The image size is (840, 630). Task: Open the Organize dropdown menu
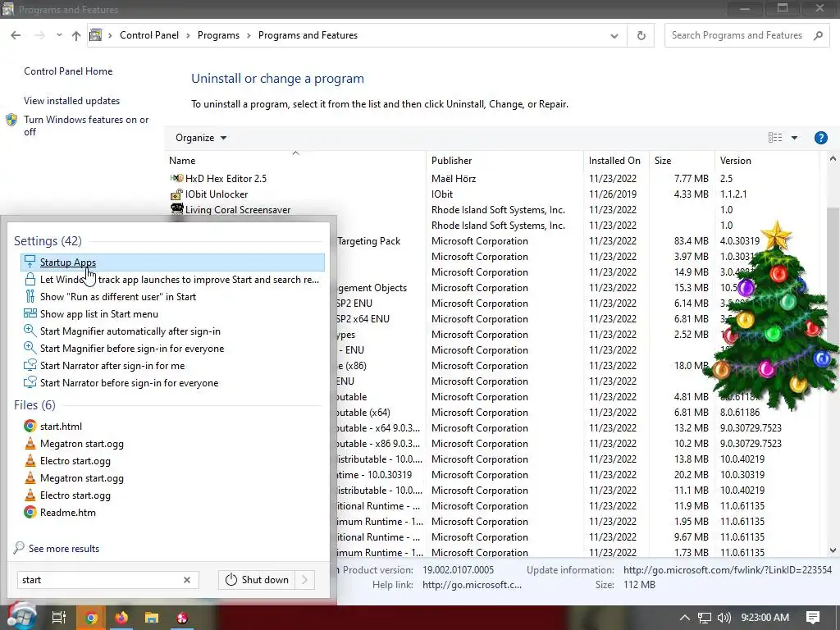tap(201, 138)
